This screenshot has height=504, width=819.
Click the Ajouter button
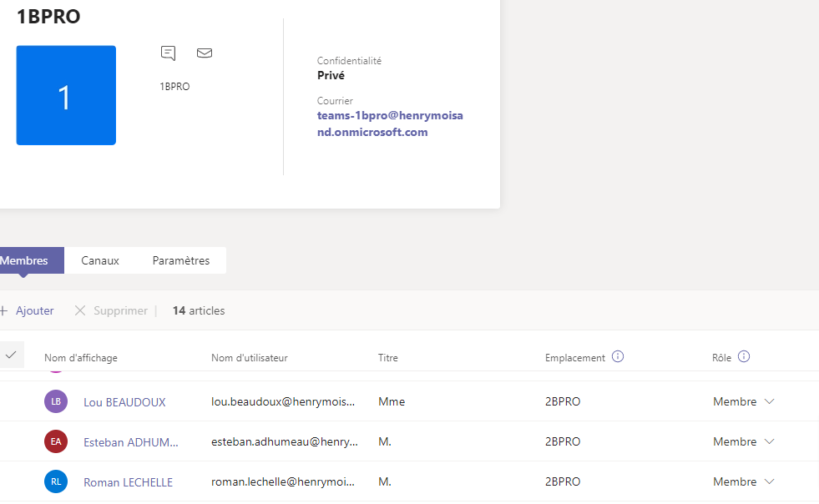[x=28, y=310]
